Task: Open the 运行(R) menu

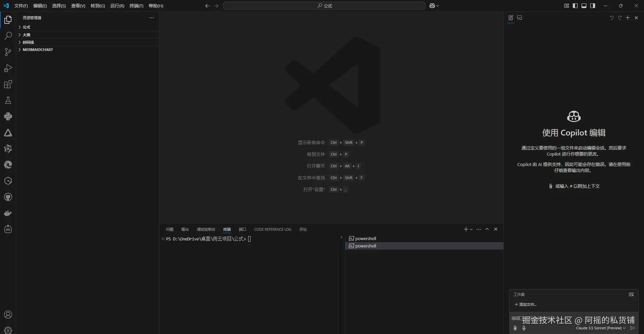Action: click(x=117, y=6)
